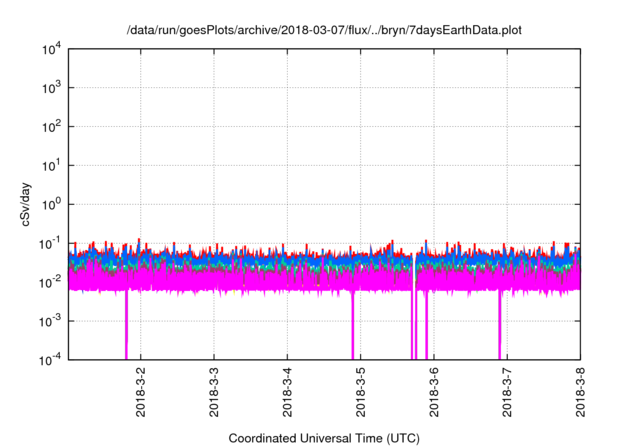The height and width of the screenshot is (448, 640).
Task: Click the 2018-3-5 date label
Action: coord(360,392)
